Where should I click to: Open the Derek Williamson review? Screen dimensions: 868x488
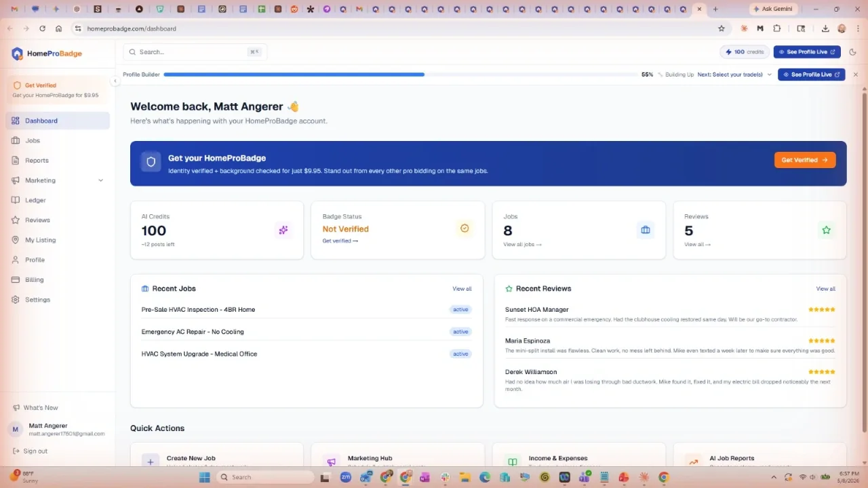point(670,380)
